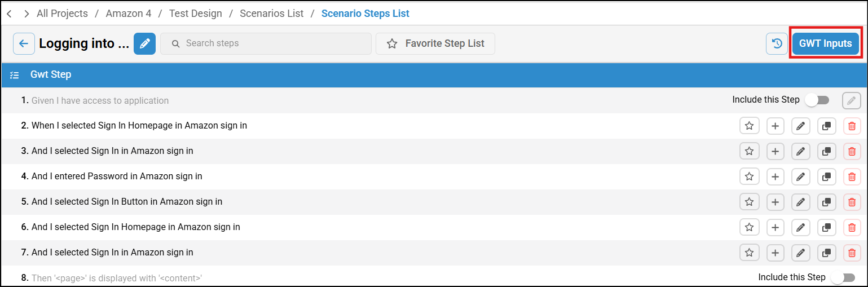Image resolution: width=868 pixels, height=287 pixels.
Task: Toggle Include this Step for step 8
Action: [x=843, y=277]
